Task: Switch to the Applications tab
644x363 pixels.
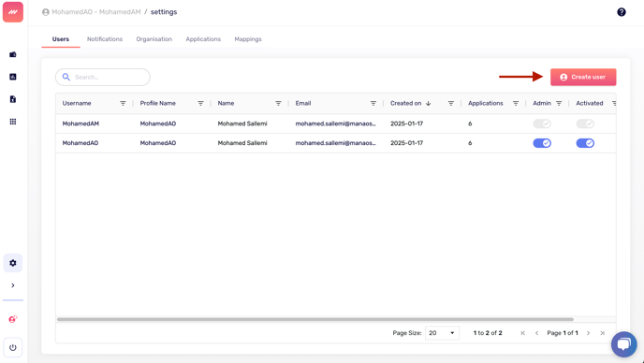Action: (203, 39)
